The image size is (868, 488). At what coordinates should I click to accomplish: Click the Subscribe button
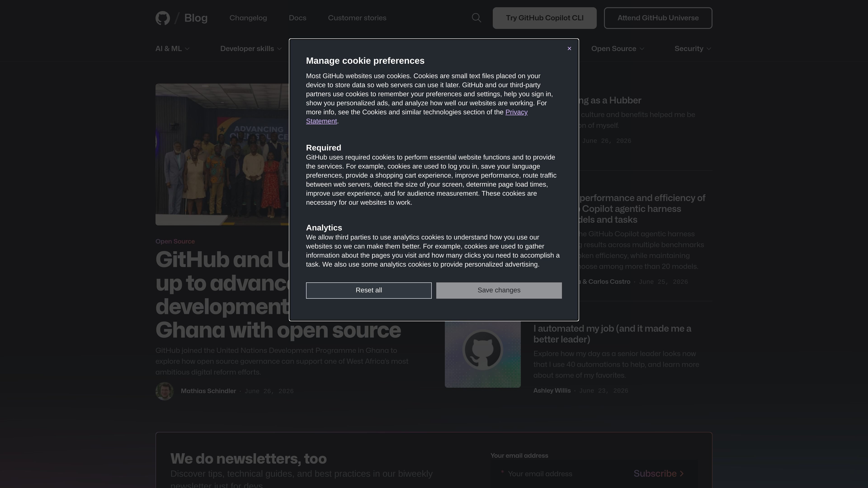pos(658,474)
